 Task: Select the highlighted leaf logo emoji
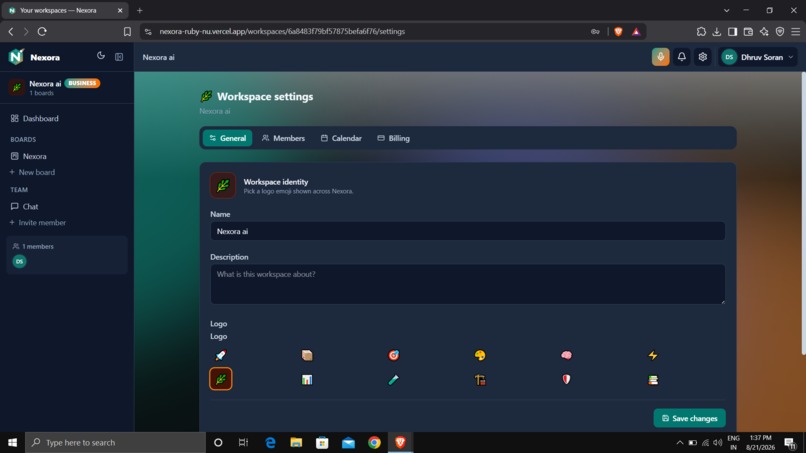pyautogui.click(x=221, y=379)
